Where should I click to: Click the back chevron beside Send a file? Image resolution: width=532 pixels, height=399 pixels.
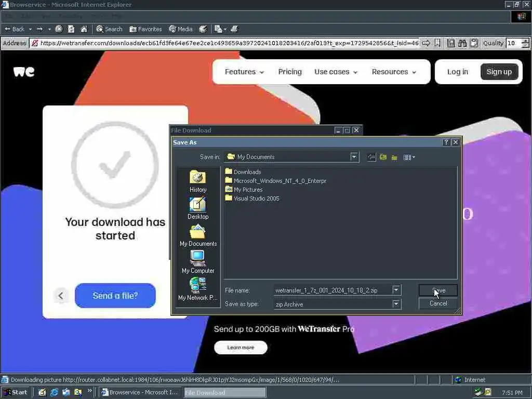click(61, 296)
